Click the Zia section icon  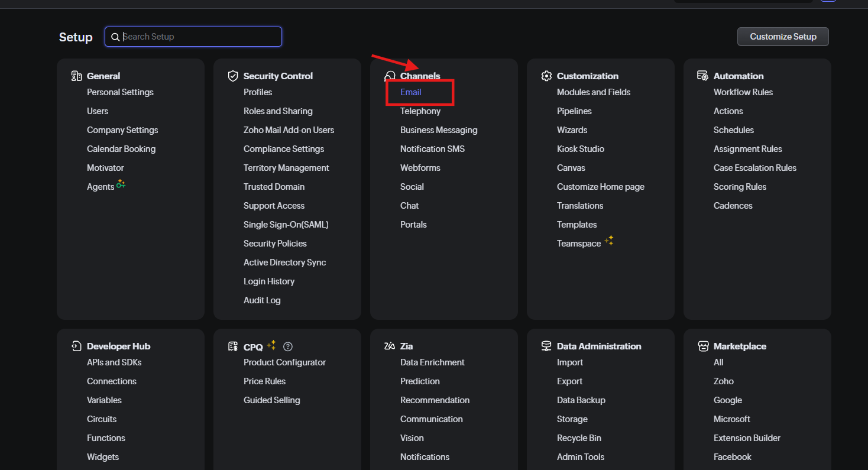390,346
